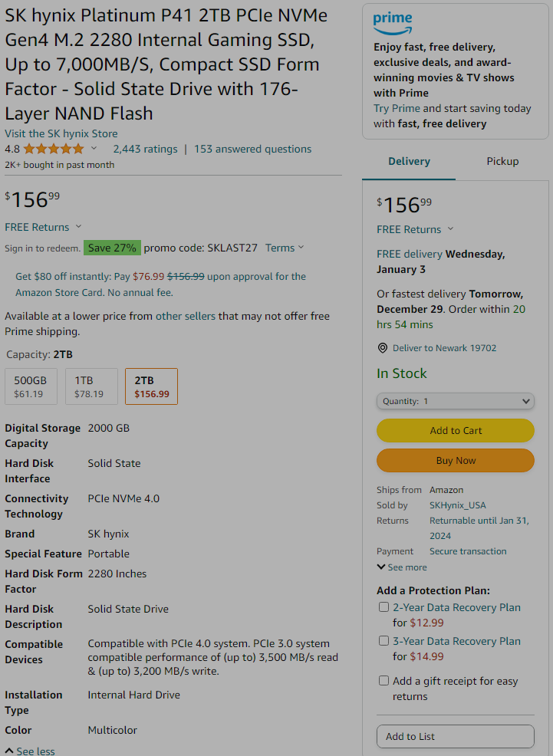Open the Visit the SK hynix Store link
This screenshot has width=553, height=756.
[61, 133]
